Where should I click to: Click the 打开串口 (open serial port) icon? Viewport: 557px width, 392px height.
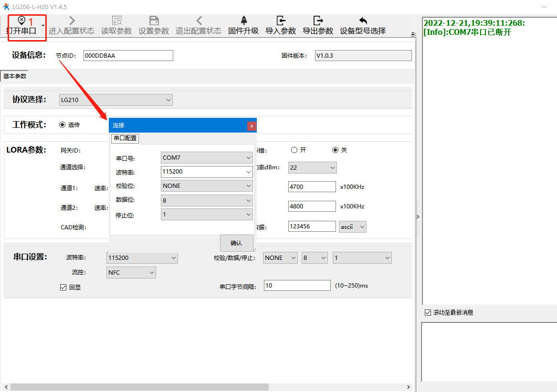coord(21,21)
